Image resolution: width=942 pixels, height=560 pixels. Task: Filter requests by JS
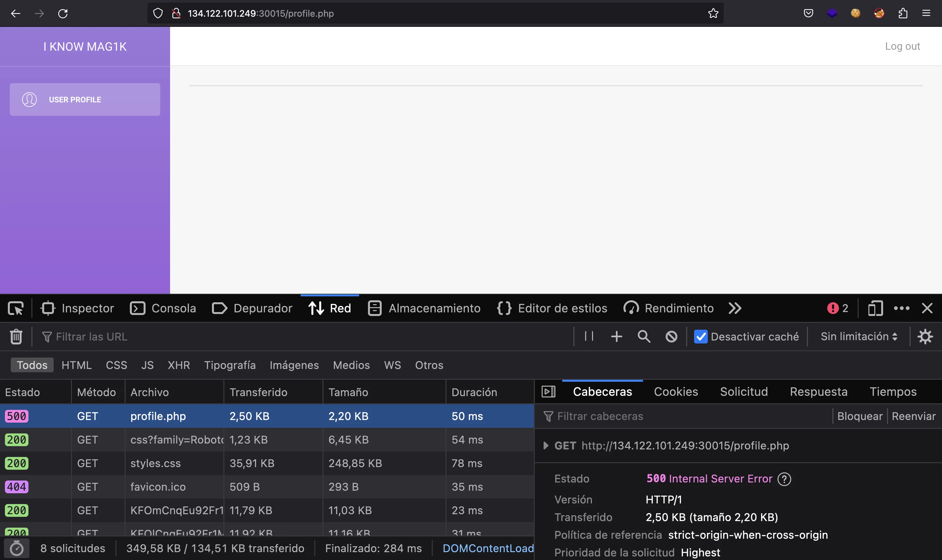[148, 365]
